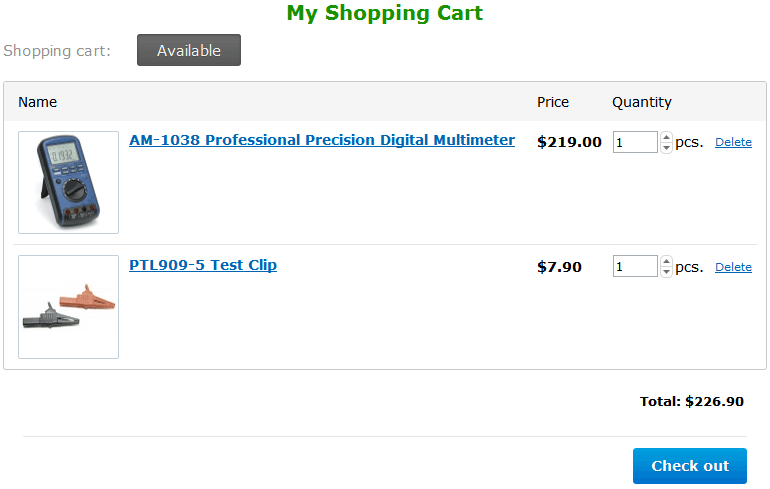Screen dimensions: 770x489
Task: Focus the multimeter quantity input field
Action: (x=635, y=142)
